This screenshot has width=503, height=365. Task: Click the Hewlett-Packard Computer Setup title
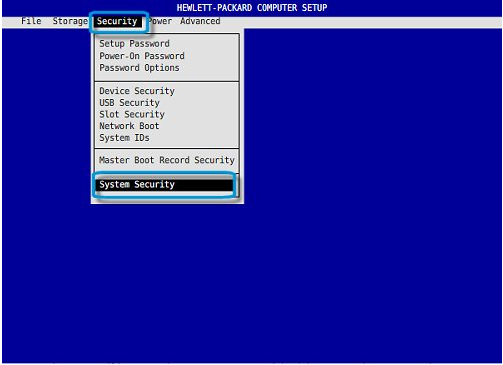click(x=252, y=7)
